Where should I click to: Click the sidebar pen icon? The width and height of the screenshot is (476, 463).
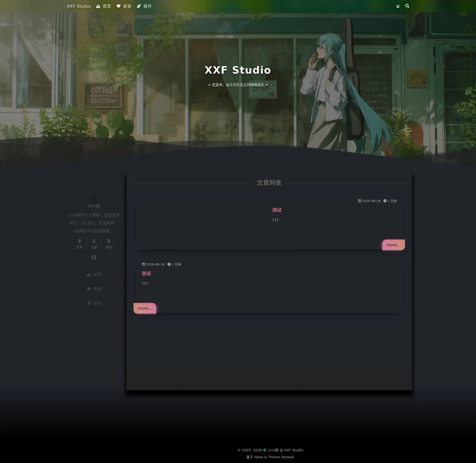pos(89,303)
